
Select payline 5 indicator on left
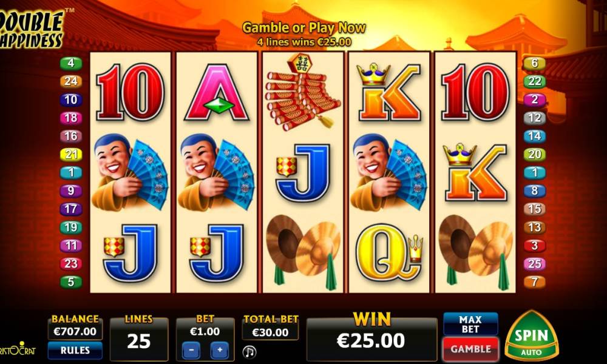[71, 282]
